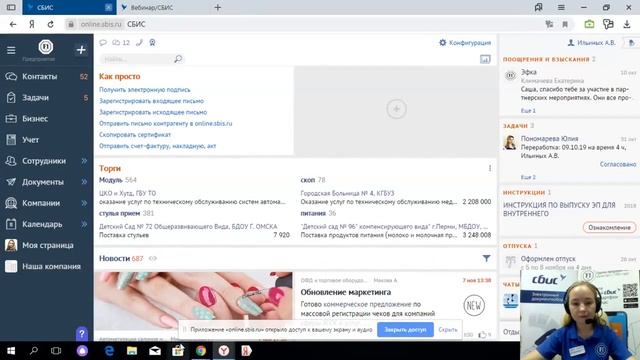Click the magnifier search icon

tap(178, 59)
